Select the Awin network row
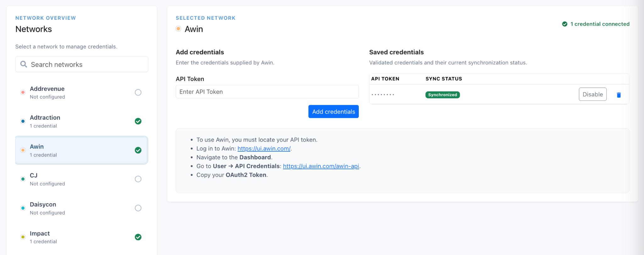The width and height of the screenshot is (644, 255). click(x=82, y=150)
